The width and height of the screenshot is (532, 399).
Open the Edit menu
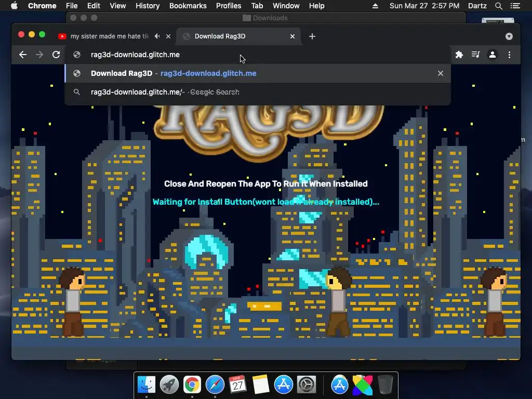[x=94, y=6]
